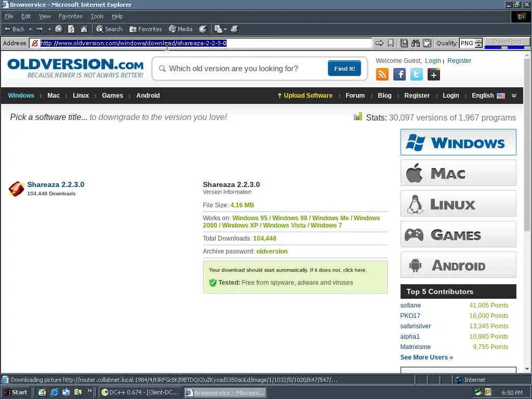Open the View menu
532x399 pixels.
(45, 16)
